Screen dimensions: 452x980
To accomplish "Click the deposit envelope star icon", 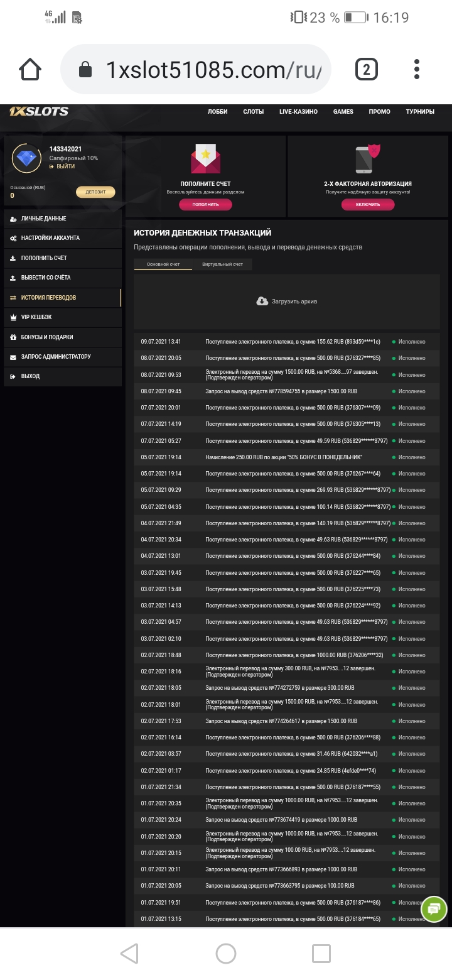I will [205, 159].
